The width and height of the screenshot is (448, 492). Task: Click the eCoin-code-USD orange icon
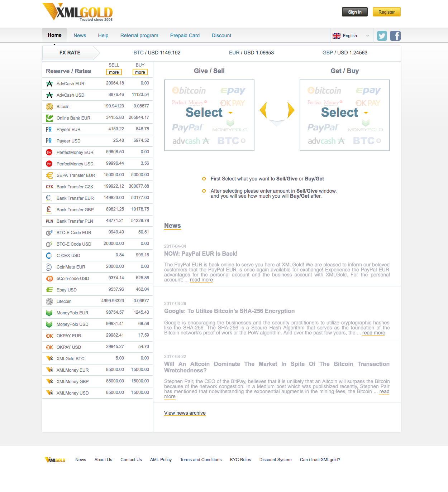(x=49, y=279)
